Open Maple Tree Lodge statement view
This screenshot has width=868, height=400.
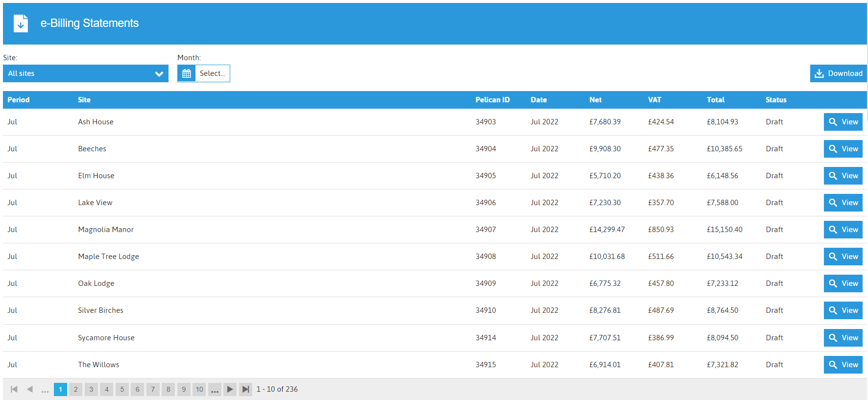click(843, 257)
